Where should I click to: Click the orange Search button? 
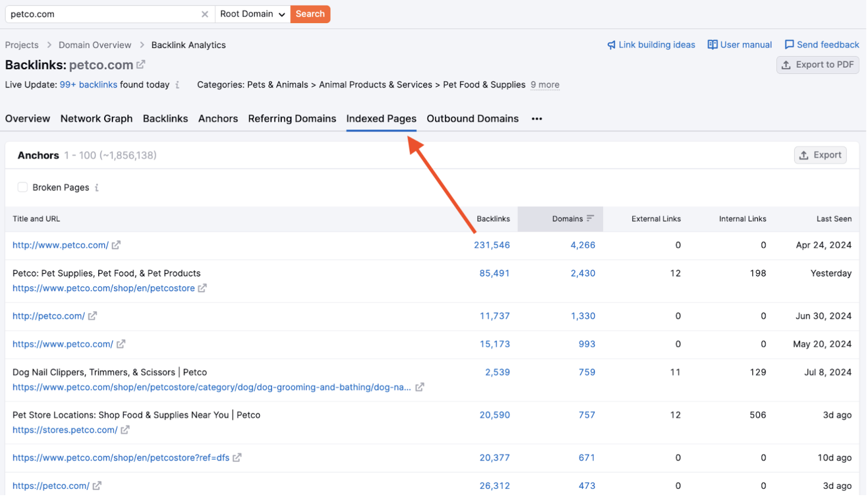pyautogui.click(x=310, y=14)
